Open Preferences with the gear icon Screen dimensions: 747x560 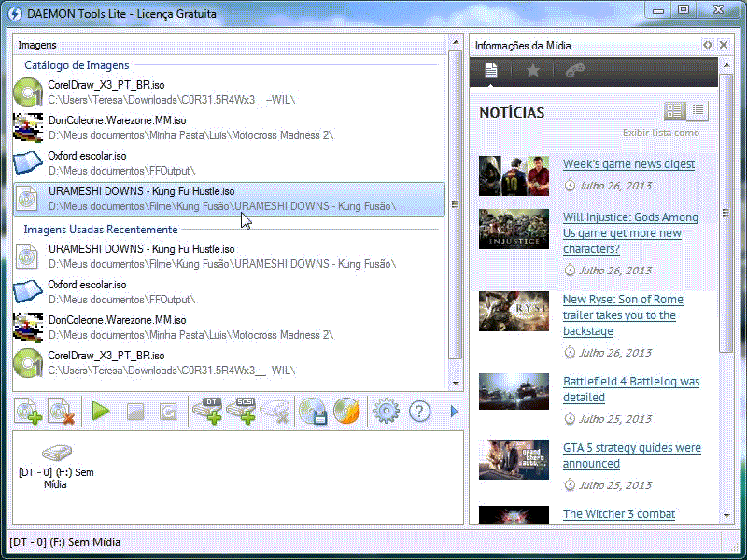387,411
